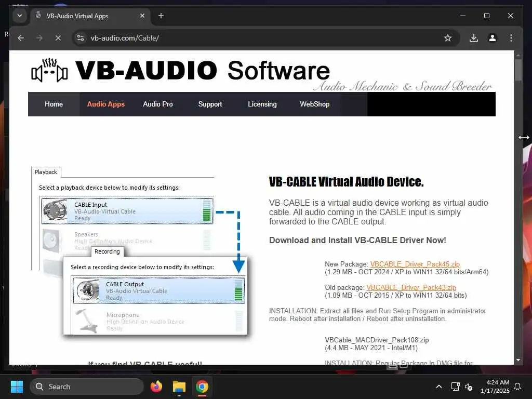Open the WebShop menu item
Viewport: 532px width, 399px height.
(x=314, y=104)
